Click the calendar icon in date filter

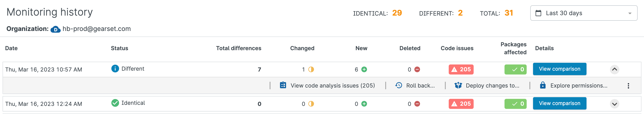[x=538, y=13]
